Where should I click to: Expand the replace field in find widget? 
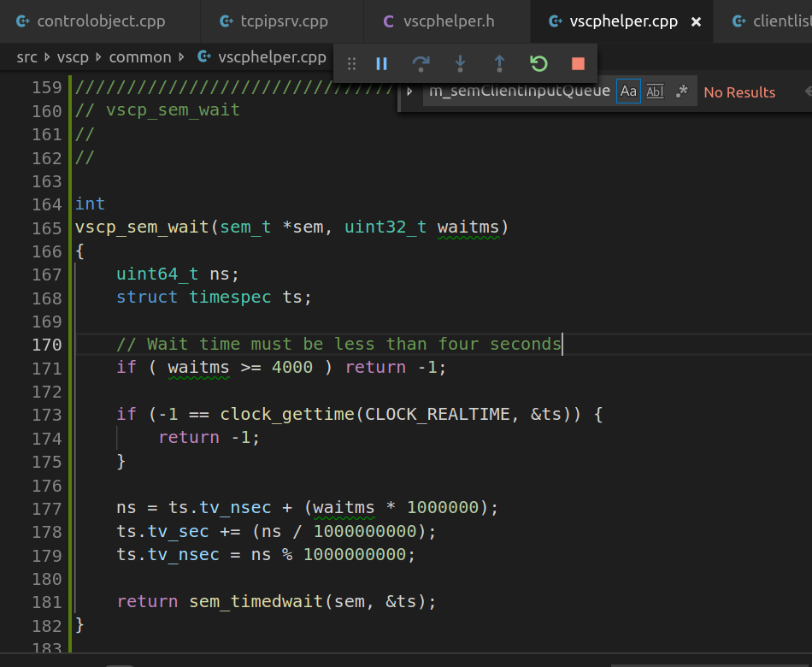[409, 91]
